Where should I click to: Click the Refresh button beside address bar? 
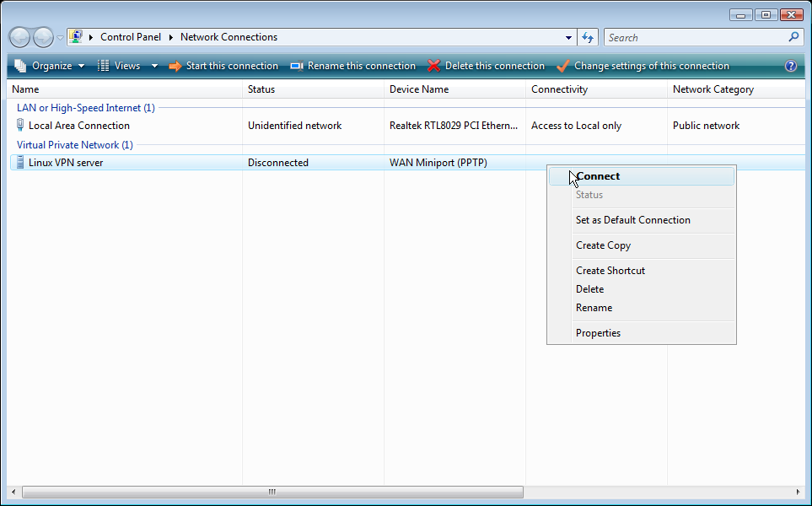pos(588,37)
